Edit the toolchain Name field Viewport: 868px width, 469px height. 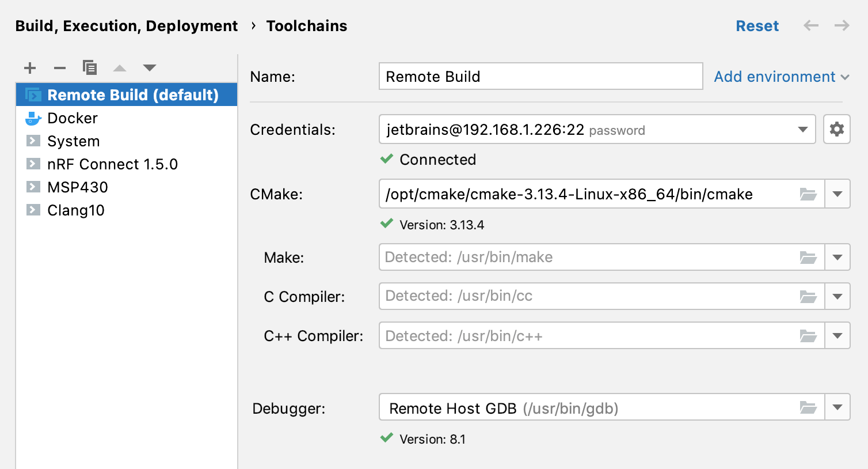point(540,75)
